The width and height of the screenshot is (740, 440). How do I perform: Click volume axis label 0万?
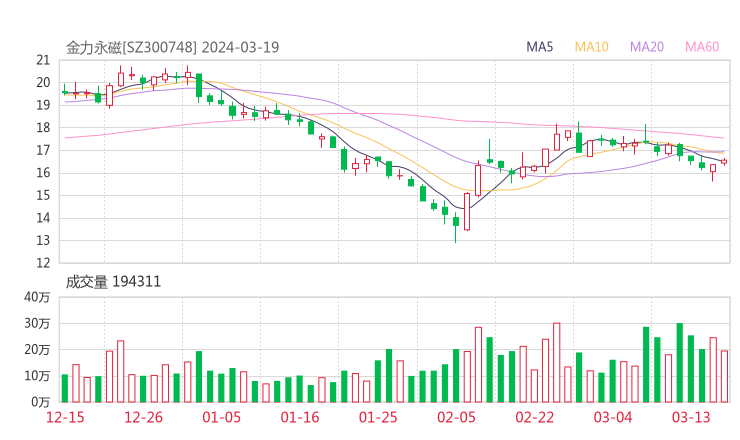coord(41,402)
